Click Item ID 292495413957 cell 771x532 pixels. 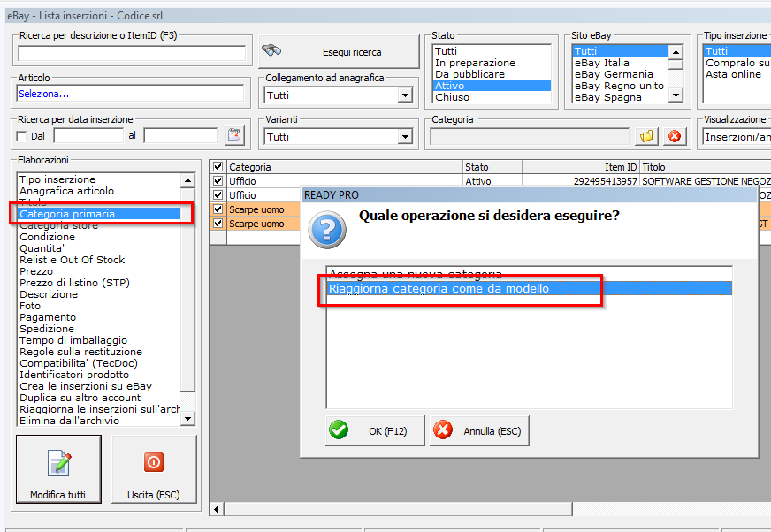coord(581,181)
